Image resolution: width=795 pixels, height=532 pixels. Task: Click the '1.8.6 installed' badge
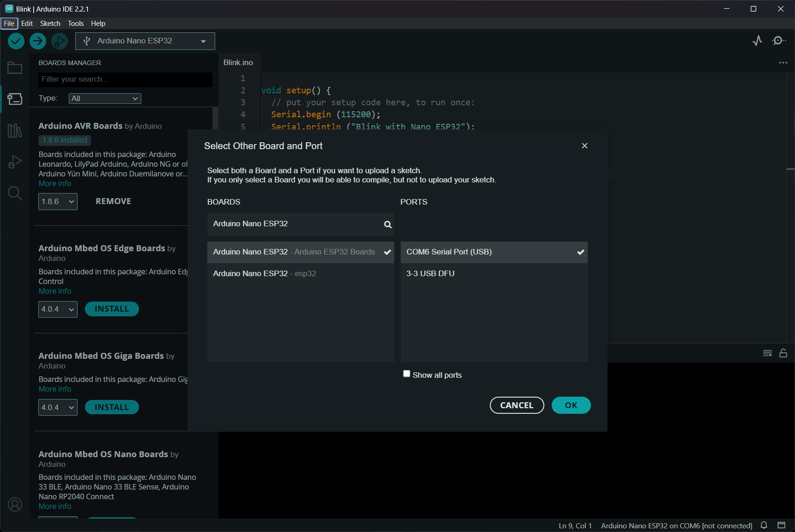pyautogui.click(x=65, y=140)
